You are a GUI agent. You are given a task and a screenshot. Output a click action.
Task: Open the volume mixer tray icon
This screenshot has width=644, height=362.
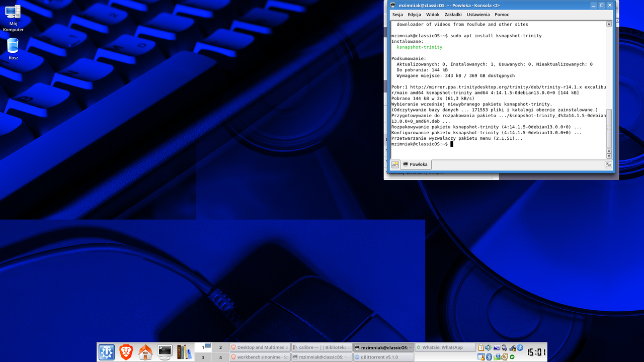(488, 347)
